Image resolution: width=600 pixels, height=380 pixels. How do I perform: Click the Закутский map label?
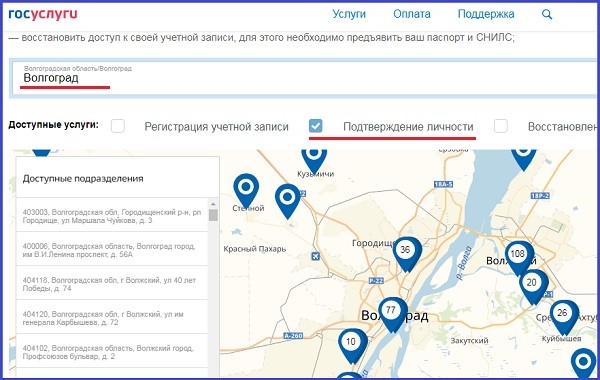pos(469,340)
